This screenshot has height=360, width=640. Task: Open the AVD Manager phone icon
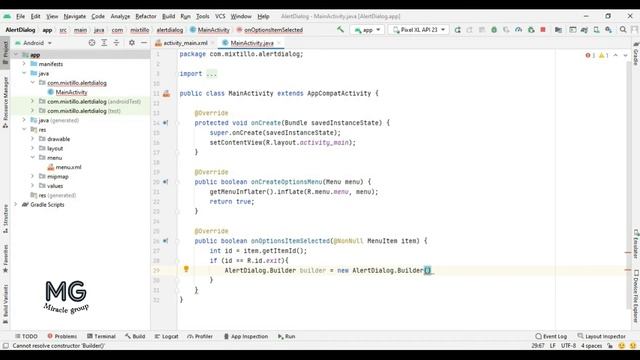[596, 30]
